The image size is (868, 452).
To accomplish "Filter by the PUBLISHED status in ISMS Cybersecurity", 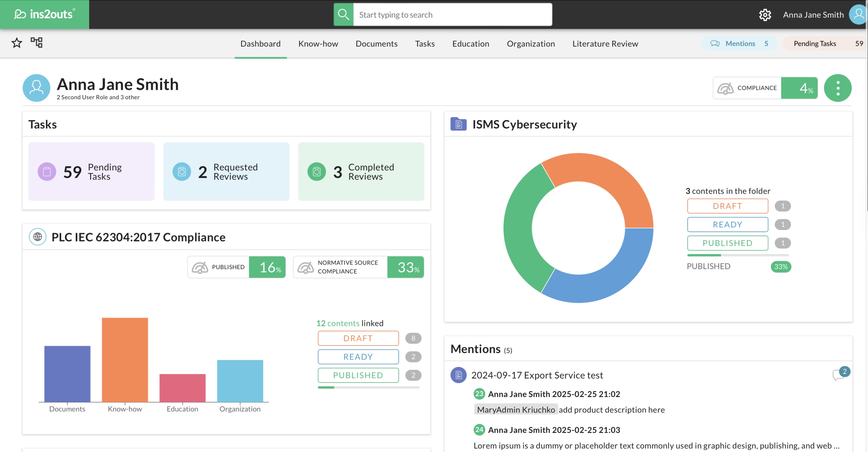I will (727, 243).
